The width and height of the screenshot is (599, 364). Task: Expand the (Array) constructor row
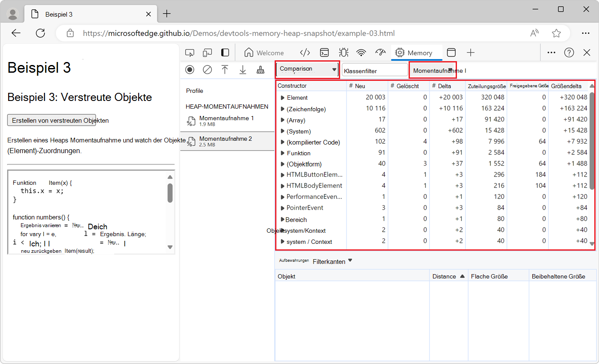283,120
